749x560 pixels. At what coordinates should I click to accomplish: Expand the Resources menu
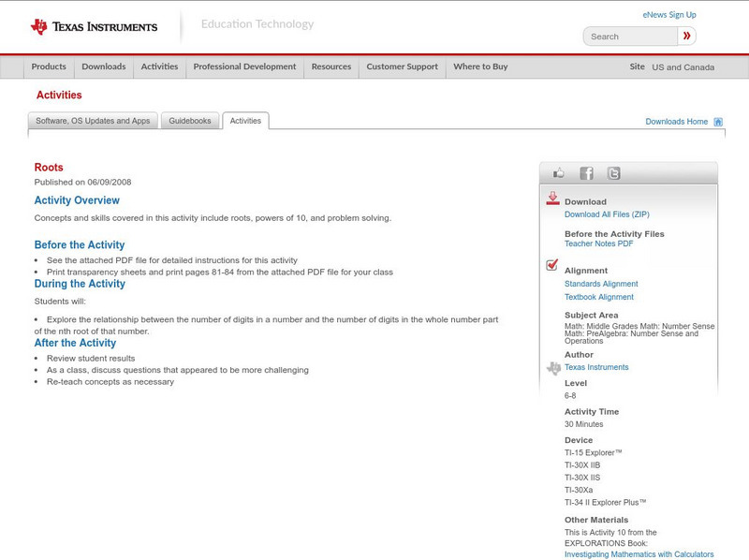click(x=331, y=67)
